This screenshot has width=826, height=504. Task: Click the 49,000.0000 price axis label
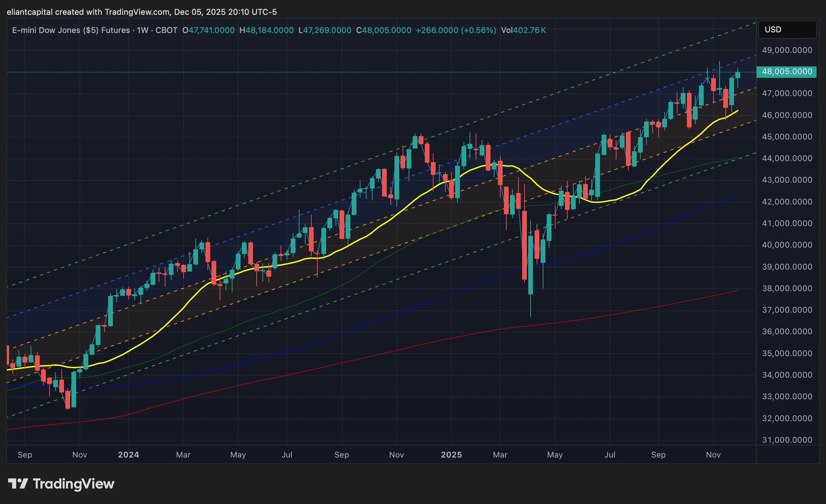[787, 50]
